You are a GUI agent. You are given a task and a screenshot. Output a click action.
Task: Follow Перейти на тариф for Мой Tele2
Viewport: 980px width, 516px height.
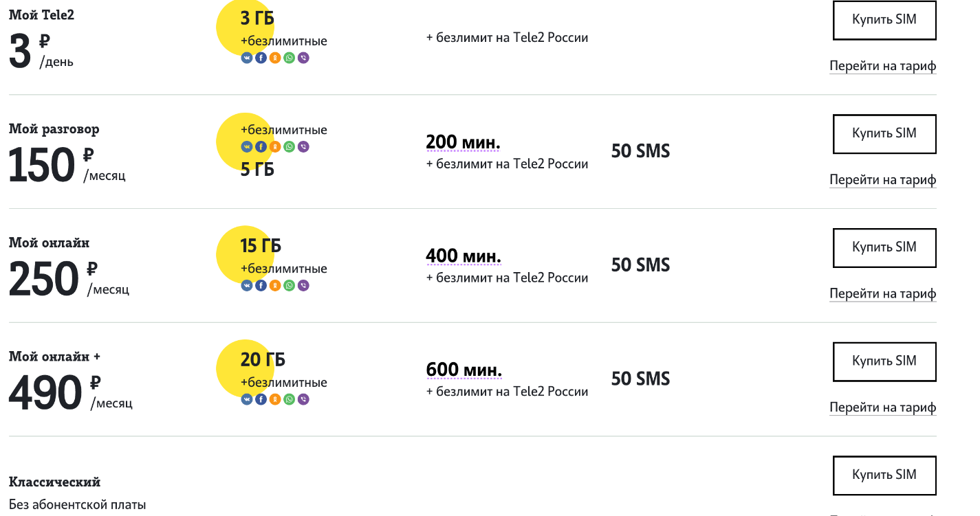click(x=883, y=66)
